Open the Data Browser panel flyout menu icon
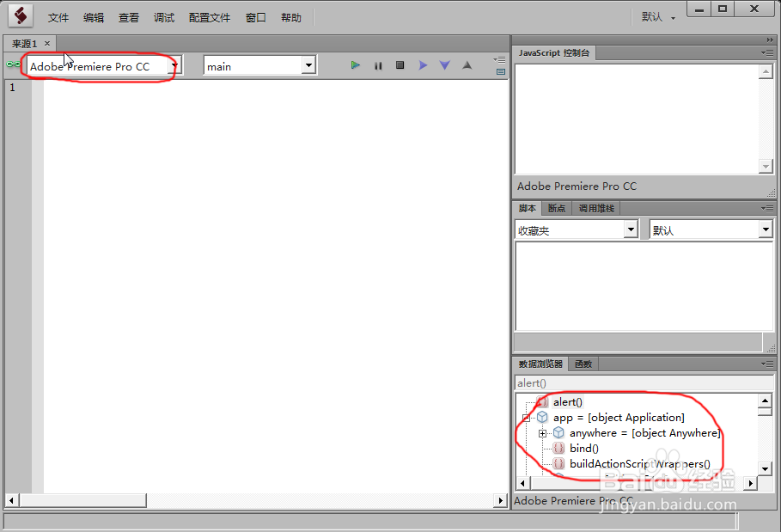 click(x=767, y=364)
